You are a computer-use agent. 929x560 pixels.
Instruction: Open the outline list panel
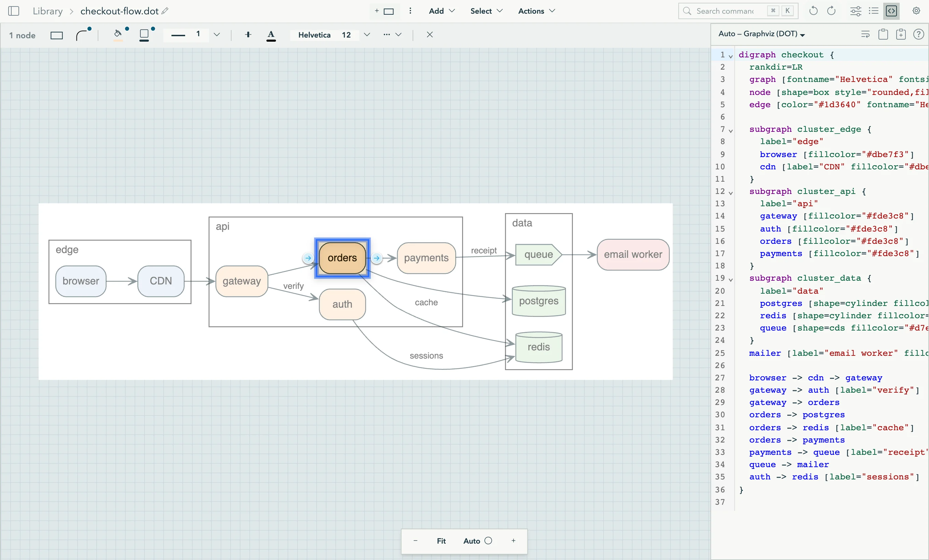(x=873, y=11)
